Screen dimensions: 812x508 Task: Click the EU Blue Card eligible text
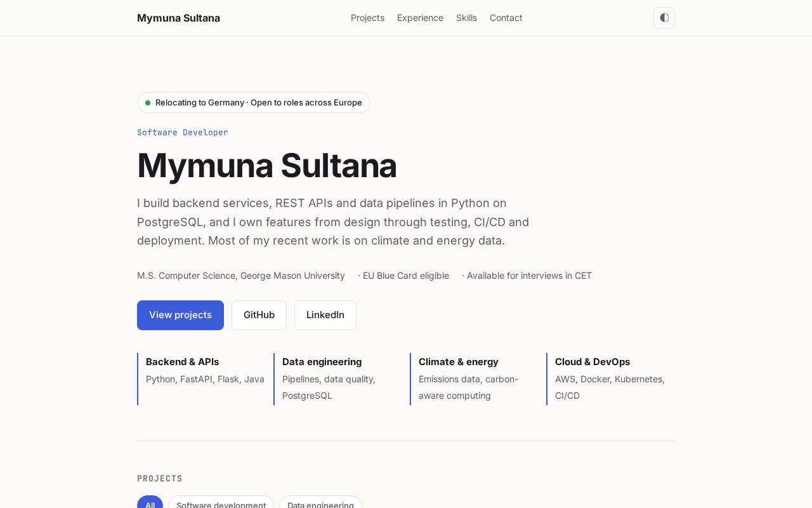click(403, 276)
